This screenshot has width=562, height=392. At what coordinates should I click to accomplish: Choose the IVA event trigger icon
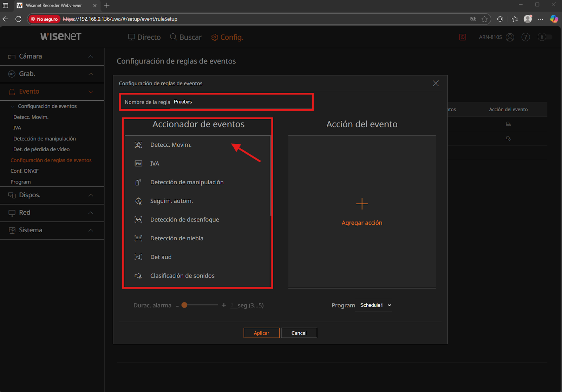point(138,164)
